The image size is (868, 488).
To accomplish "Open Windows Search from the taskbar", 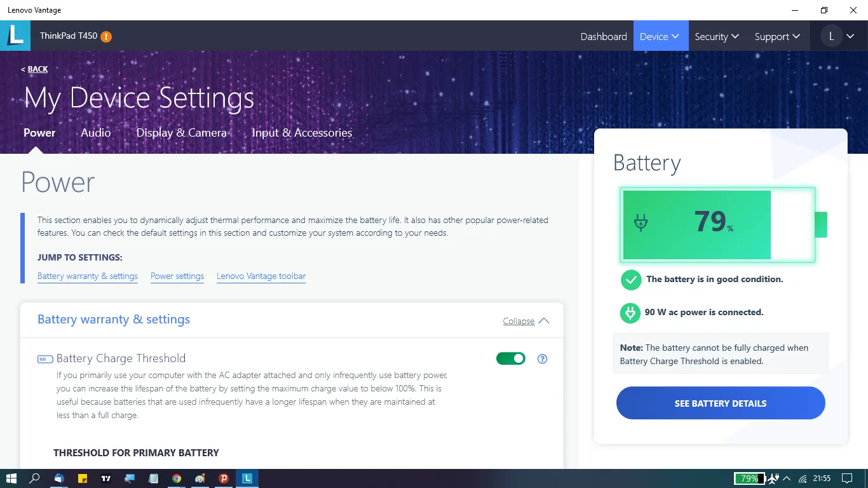I will (x=35, y=478).
